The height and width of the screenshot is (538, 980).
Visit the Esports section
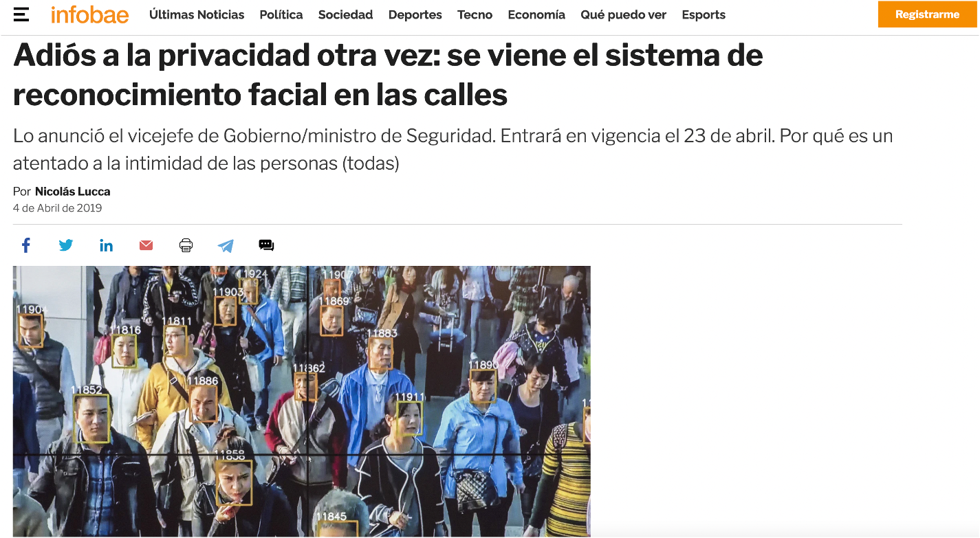[x=704, y=14]
